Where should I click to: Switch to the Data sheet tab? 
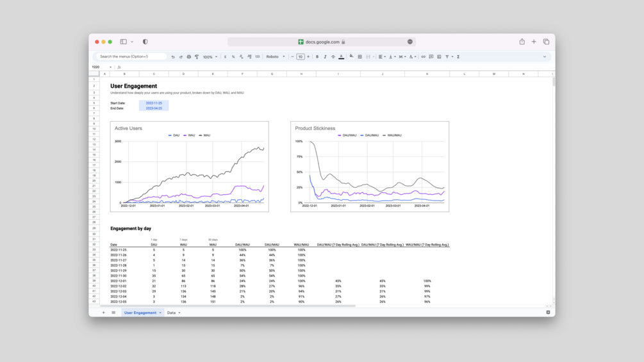click(171, 313)
